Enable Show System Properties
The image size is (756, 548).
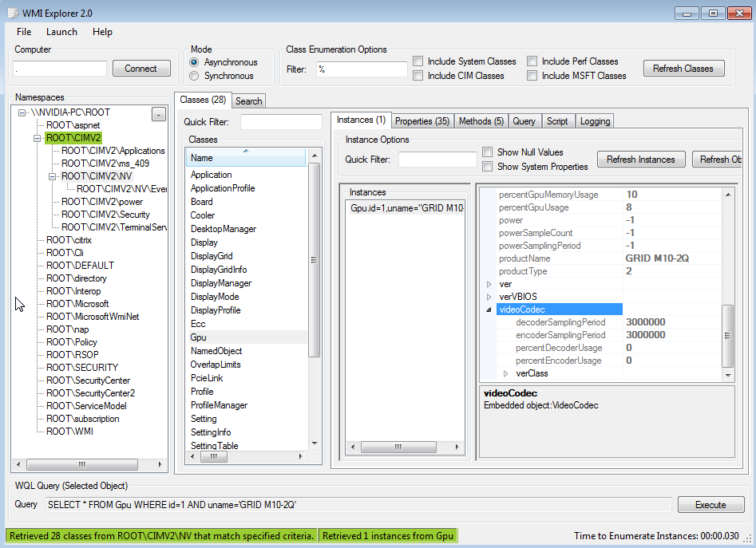487,166
